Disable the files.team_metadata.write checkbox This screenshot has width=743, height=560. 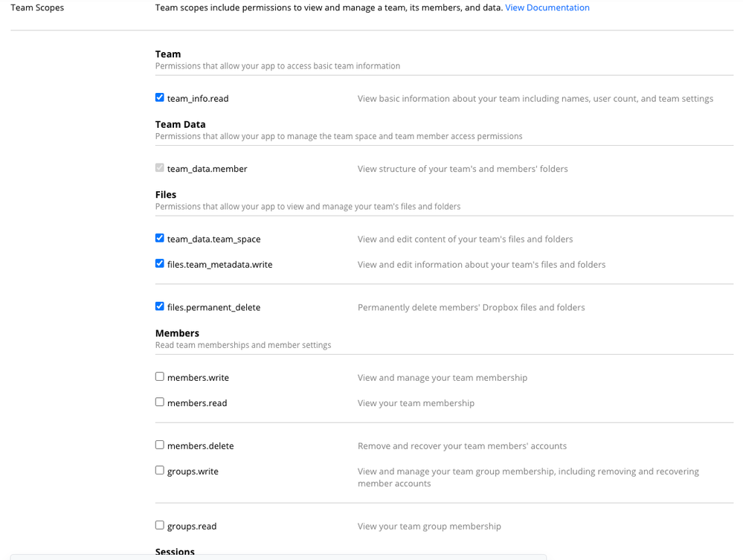(x=160, y=263)
